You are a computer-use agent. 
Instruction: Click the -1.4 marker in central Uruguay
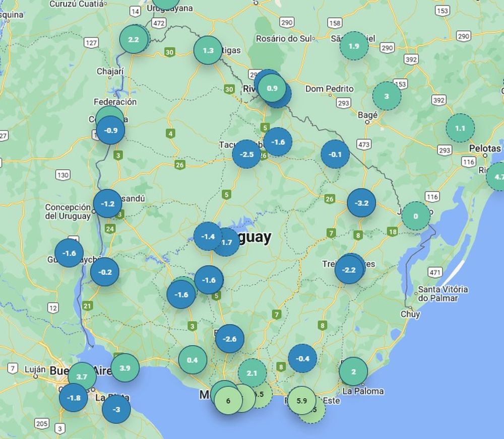(208, 236)
